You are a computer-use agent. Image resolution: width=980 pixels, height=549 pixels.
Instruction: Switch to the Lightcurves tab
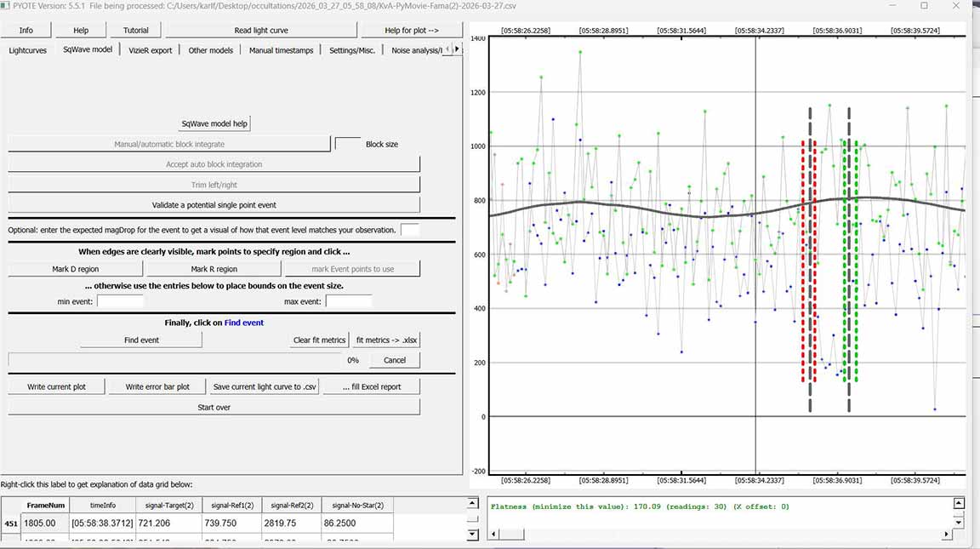(x=28, y=50)
